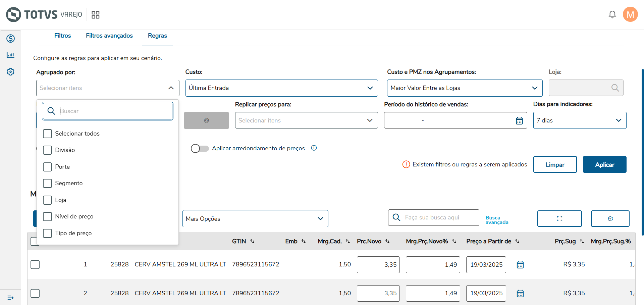Click the info icon beside price rounding
This screenshot has width=644, height=305.
click(x=314, y=148)
